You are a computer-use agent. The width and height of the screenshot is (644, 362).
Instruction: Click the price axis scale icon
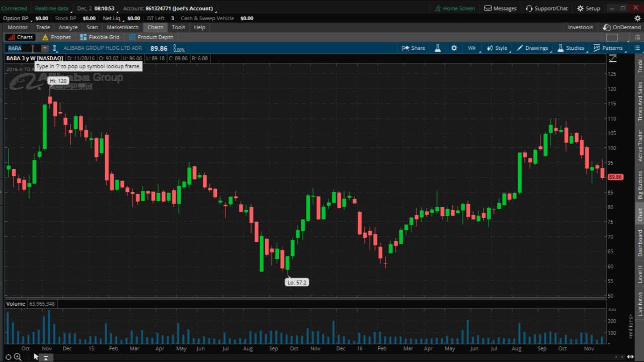click(612, 59)
